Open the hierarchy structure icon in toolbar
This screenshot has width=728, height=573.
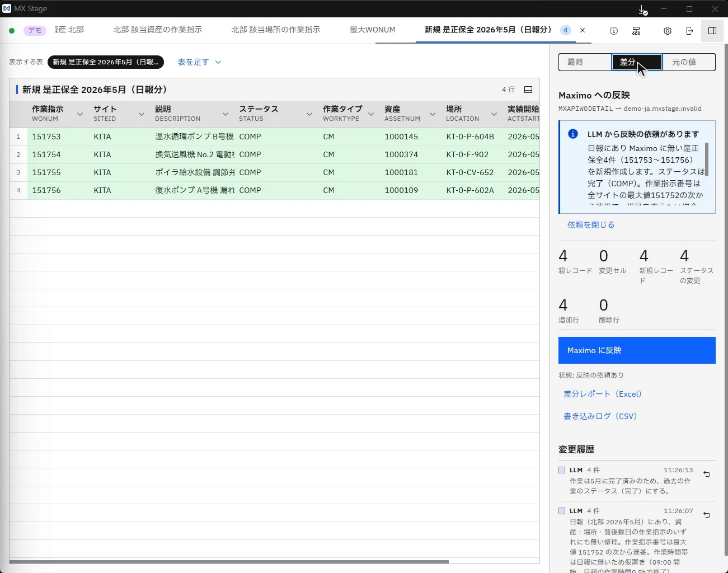(x=636, y=31)
